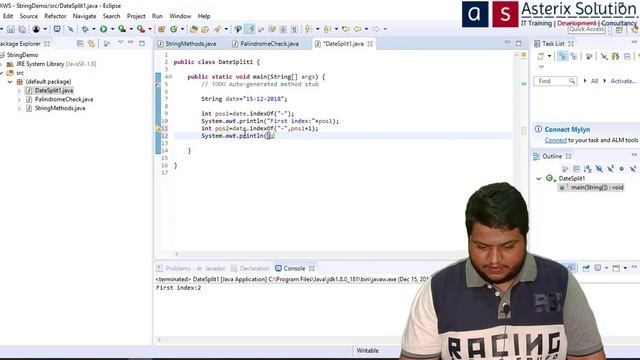Click Collapse All icon in Task List
640x360 pixels.
[627, 56]
